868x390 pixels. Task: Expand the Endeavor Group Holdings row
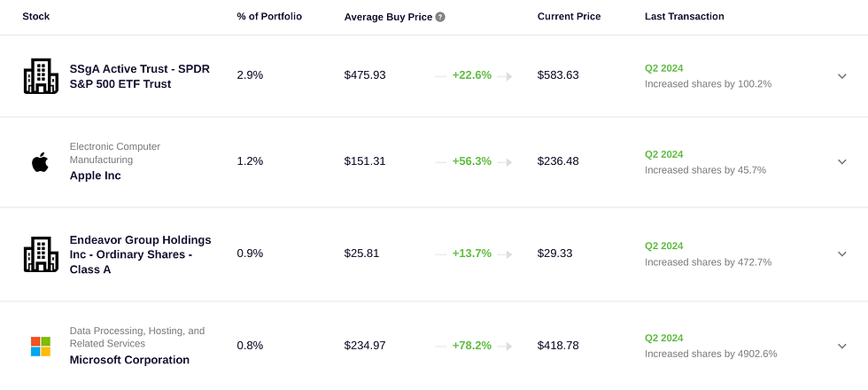tap(841, 254)
